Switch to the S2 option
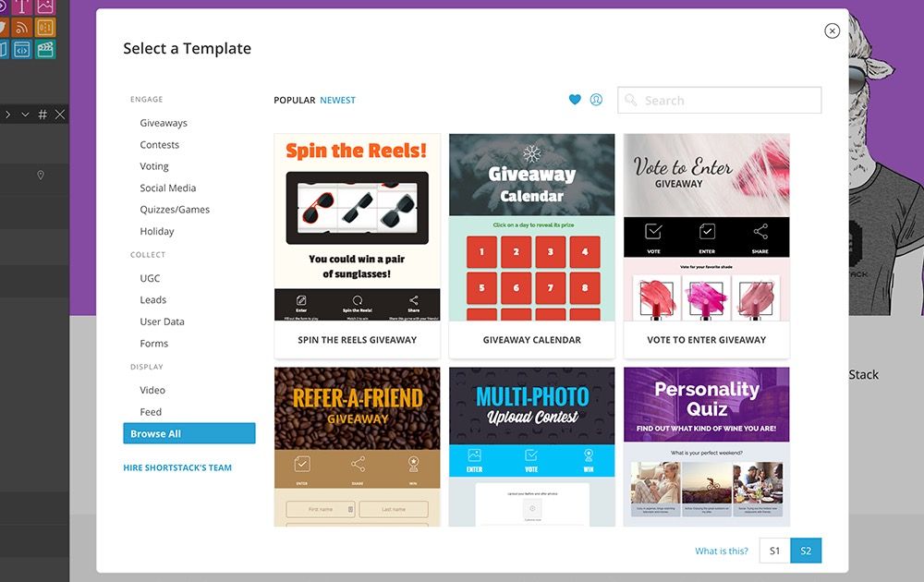 (806, 551)
